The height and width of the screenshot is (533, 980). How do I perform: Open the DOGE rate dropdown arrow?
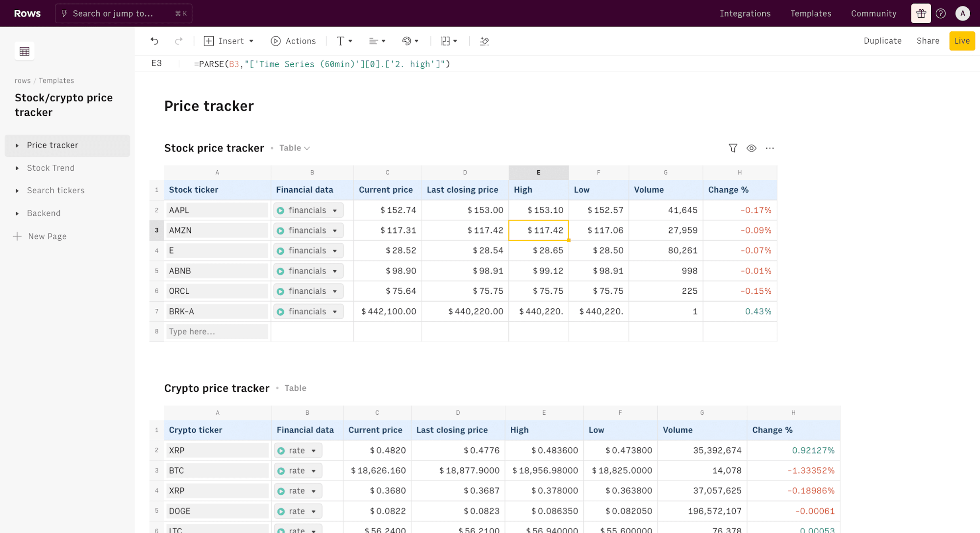pos(314,511)
